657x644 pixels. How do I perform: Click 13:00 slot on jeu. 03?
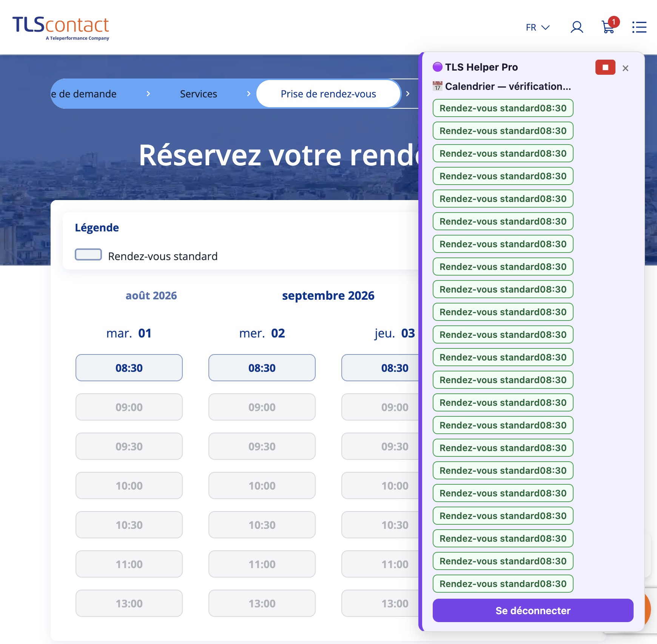pyautogui.click(x=380, y=603)
